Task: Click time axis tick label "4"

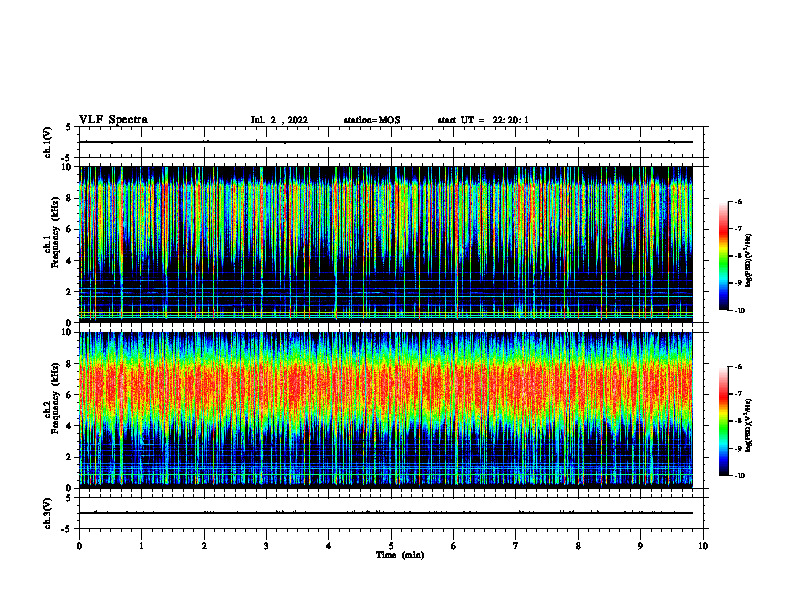Action: [x=329, y=546]
